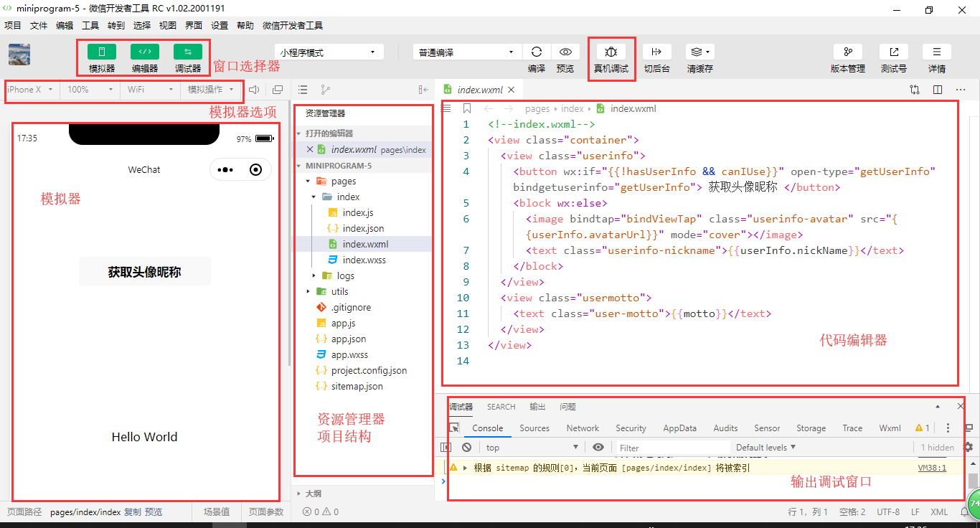Click the back arrow in the breadcrumb bar
The width and height of the screenshot is (980, 528).
488,108
